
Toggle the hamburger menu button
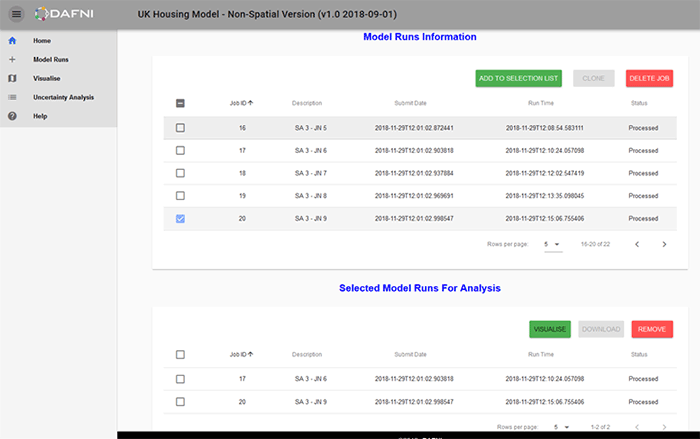point(15,14)
